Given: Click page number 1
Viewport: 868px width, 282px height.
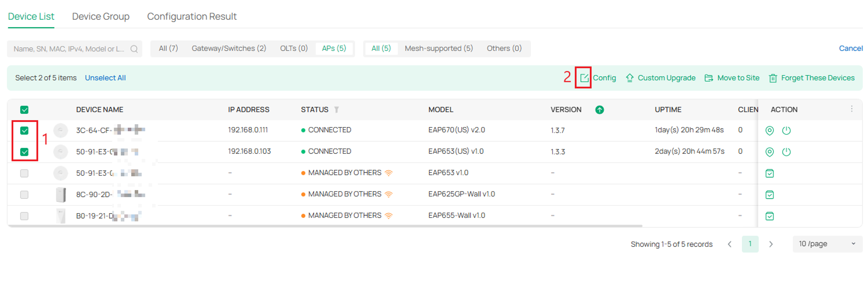Looking at the screenshot, I should click(x=750, y=244).
